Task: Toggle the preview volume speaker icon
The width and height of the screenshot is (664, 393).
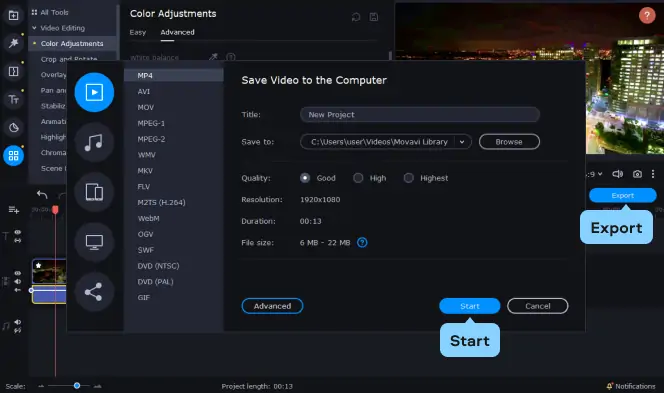Action: pyautogui.click(x=617, y=174)
